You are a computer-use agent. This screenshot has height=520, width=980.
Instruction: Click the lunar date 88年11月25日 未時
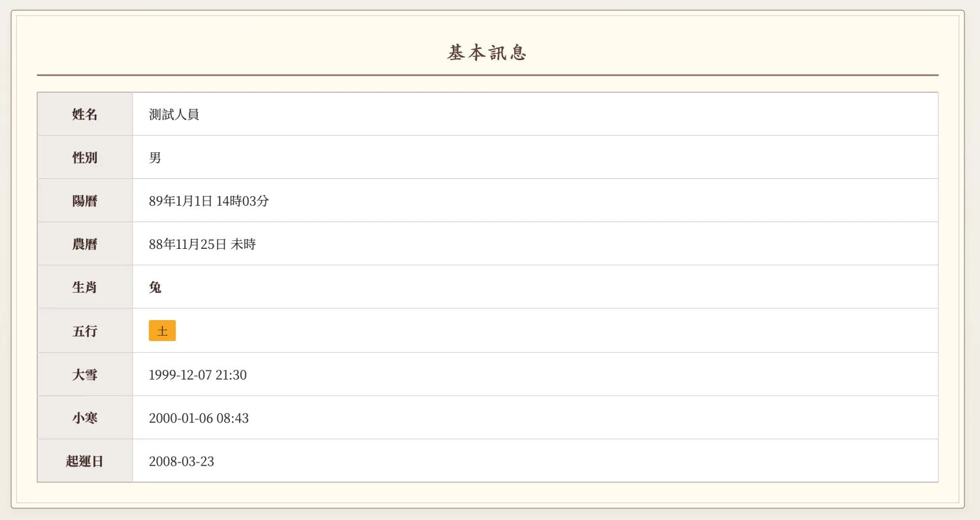click(202, 244)
